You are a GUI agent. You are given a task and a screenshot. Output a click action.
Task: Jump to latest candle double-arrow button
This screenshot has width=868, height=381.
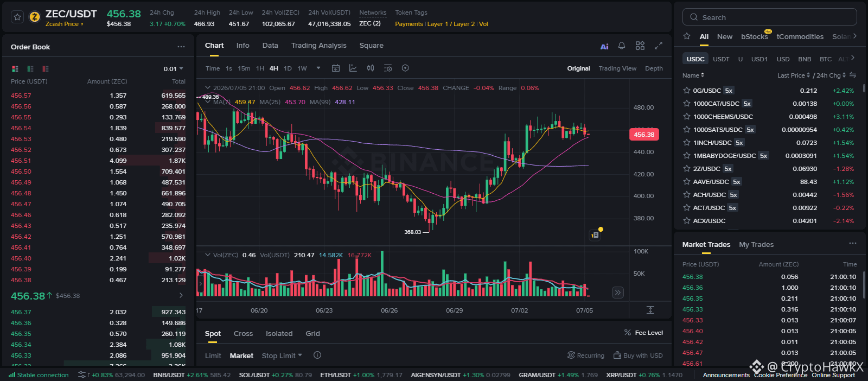pyautogui.click(x=617, y=293)
